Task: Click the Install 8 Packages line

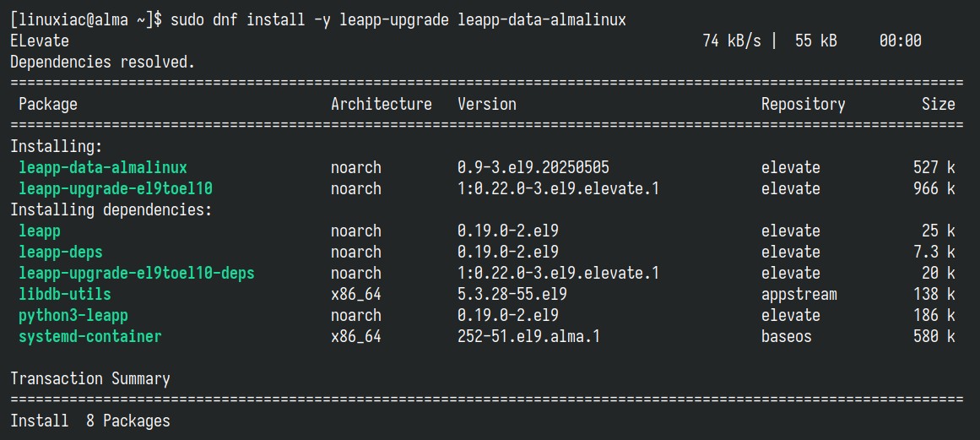Action: [90, 421]
